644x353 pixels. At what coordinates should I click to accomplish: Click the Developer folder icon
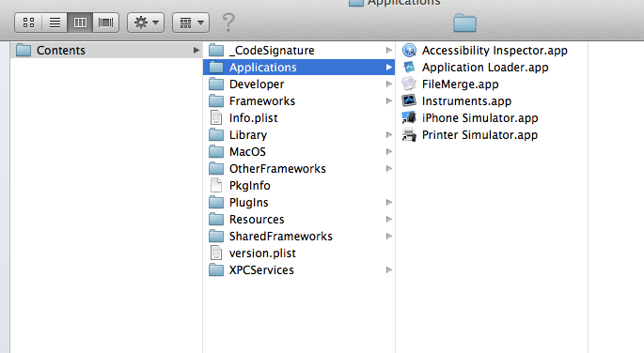coord(216,84)
